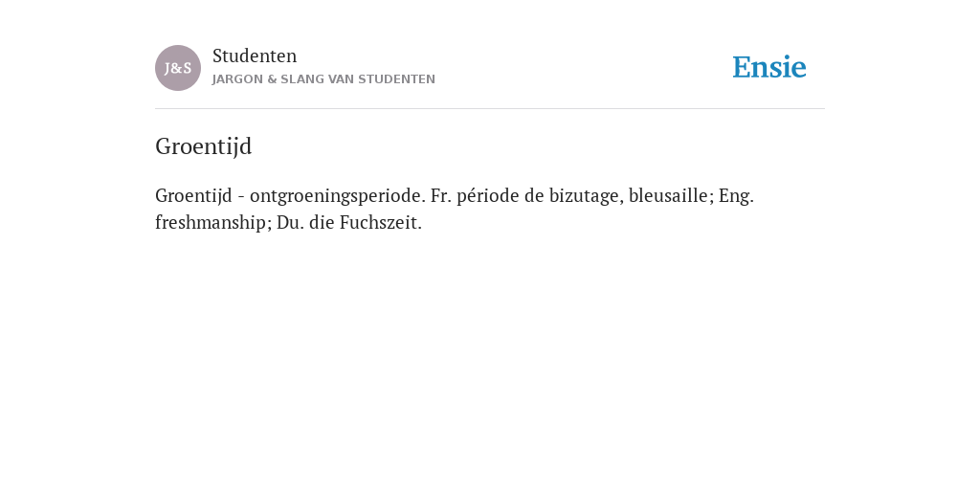The width and height of the screenshot is (980, 490).
Task: Open the Studenten author name
Action: point(255,56)
